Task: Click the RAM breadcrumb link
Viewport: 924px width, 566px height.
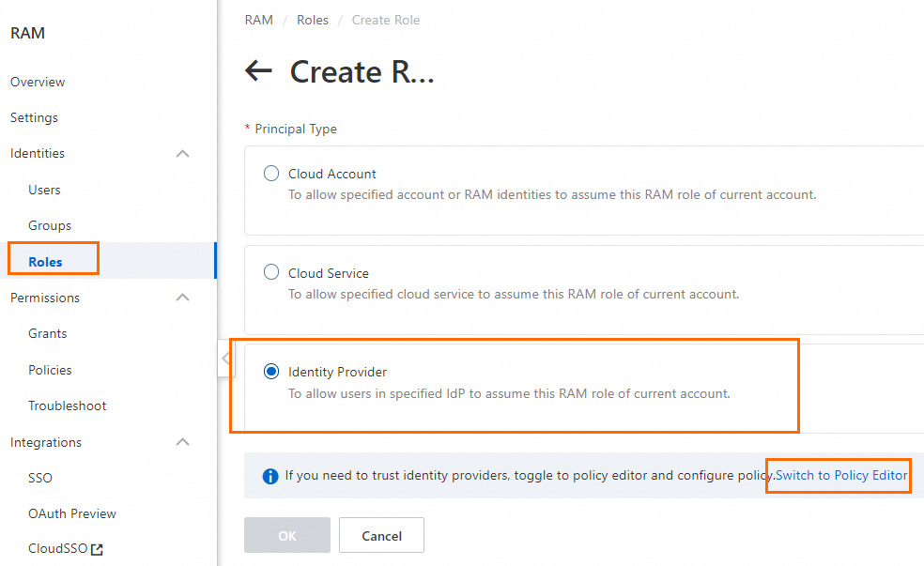Action: coord(258,20)
